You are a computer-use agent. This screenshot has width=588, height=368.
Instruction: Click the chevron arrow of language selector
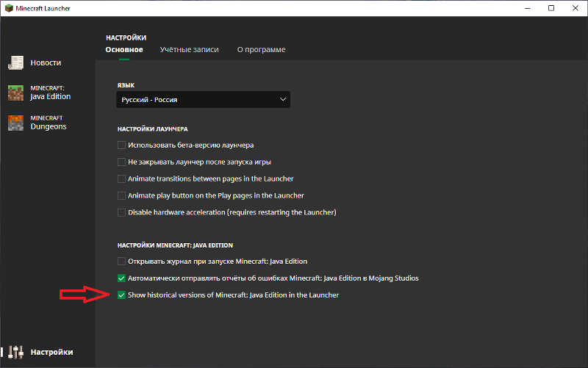[x=282, y=100]
